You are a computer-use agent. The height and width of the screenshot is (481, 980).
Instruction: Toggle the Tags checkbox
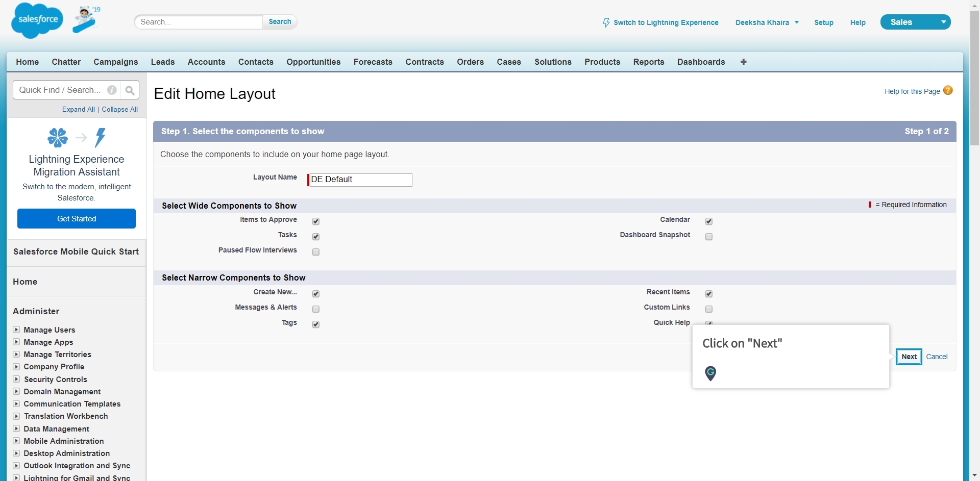(316, 324)
